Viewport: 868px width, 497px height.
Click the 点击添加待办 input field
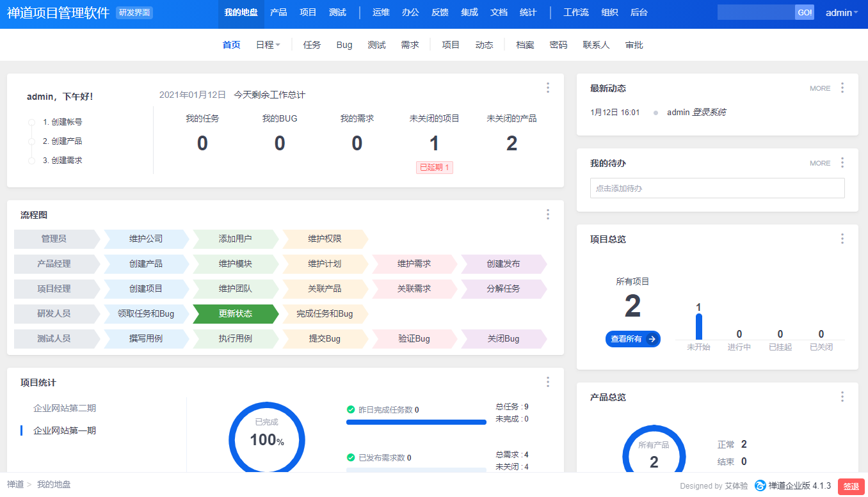(717, 188)
